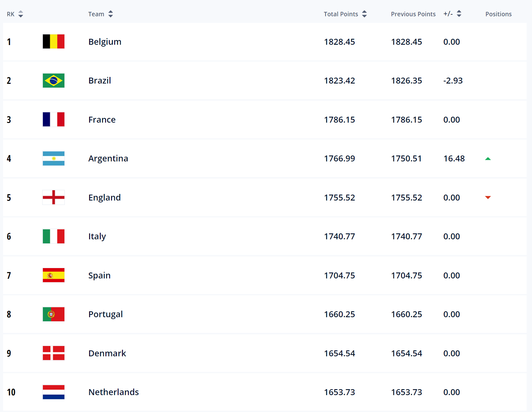
Task: Select Spain's total points 1704.75 cell
Action: [339, 275]
